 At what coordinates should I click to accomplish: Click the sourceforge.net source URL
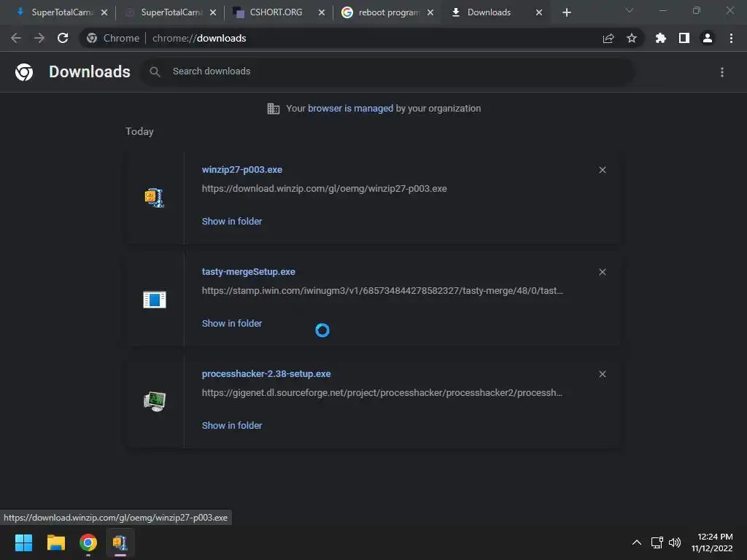tap(382, 393)
